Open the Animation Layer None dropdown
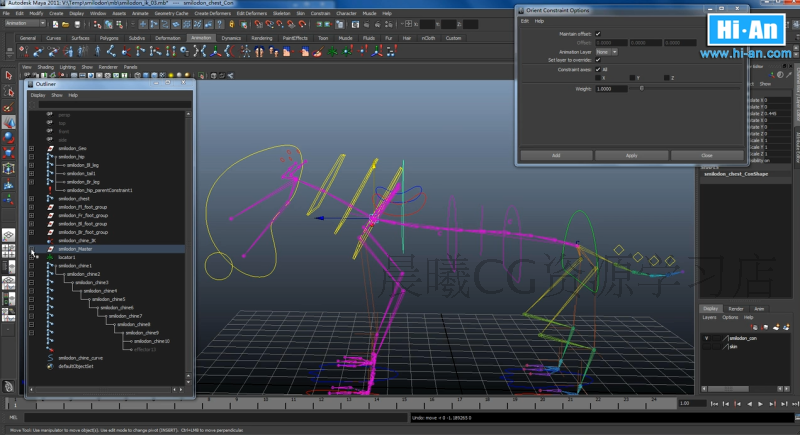The height and width of the screenshot is (435, 800). pos(607,52)
